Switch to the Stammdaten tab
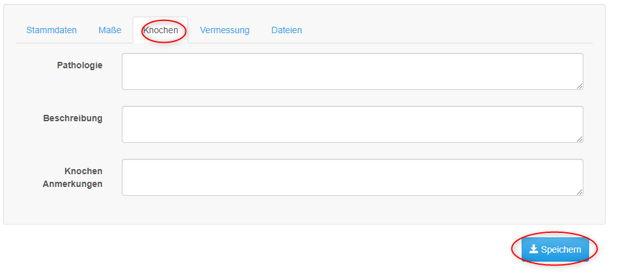 tap(52, 30)
